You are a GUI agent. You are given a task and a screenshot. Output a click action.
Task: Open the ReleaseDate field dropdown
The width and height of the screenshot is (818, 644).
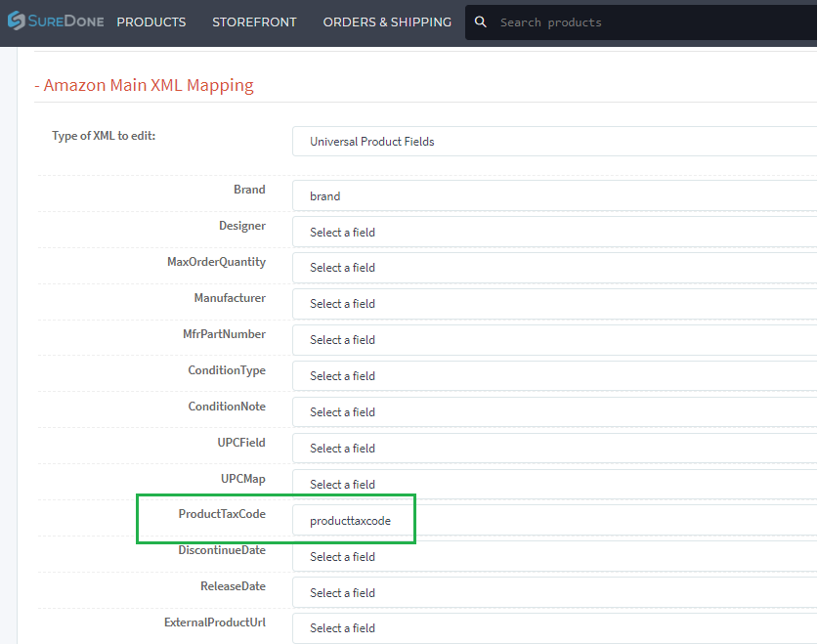click(555, 592)
